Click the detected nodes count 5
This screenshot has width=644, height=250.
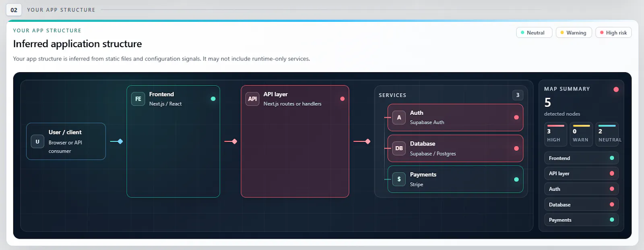click(x=548, y=102)
